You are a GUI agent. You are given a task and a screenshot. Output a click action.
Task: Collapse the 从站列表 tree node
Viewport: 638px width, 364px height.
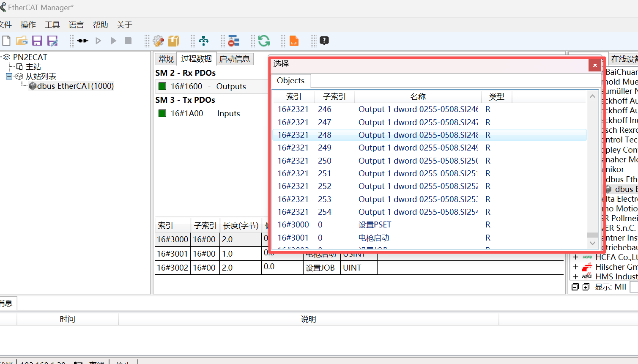pyautogui.click(x=9, y=77)
